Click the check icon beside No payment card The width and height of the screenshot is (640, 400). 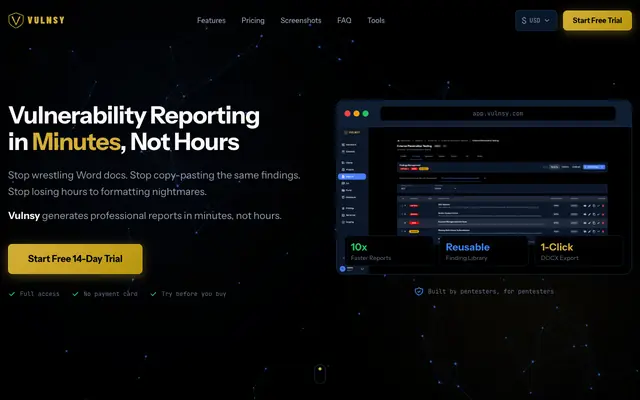pos(76,294)
